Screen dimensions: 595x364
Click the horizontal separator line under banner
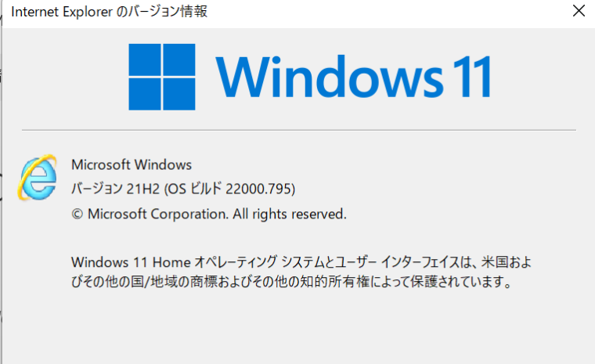[x=299, y=130]
